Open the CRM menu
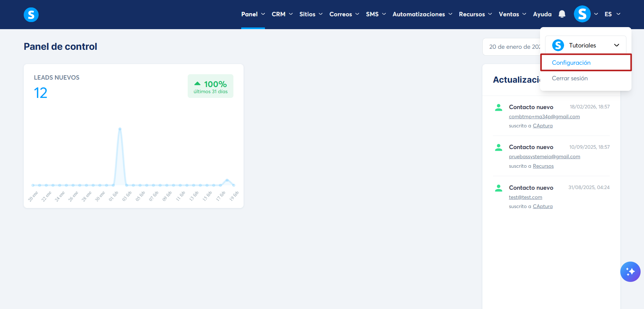This screenshot has width=644, height=309. click(278, 14)
